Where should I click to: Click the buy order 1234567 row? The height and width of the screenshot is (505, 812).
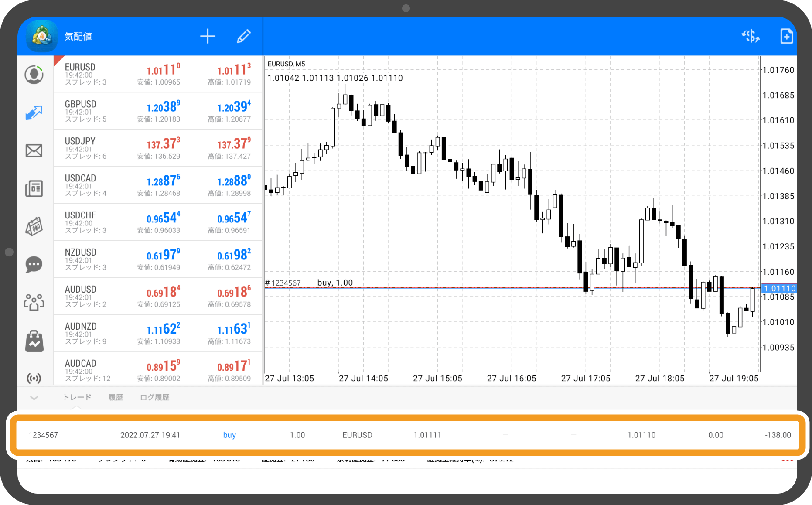tap(406, 435)
